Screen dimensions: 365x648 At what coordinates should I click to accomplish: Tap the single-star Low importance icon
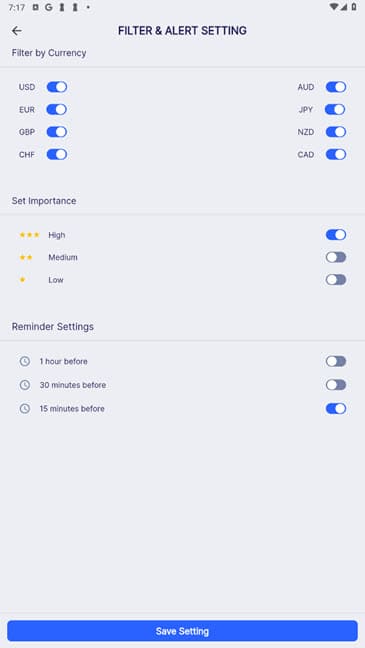click(22, 280)
